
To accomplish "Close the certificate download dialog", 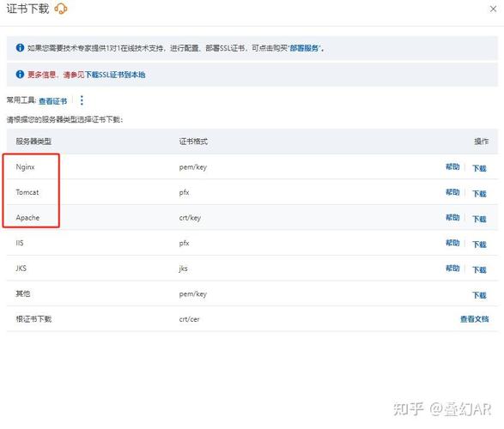I will coord(493,9).
